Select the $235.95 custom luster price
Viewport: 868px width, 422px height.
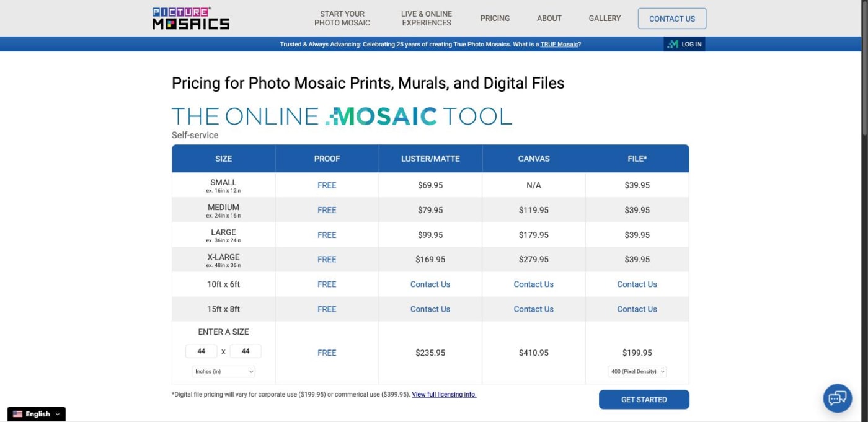tap(430, 353)
